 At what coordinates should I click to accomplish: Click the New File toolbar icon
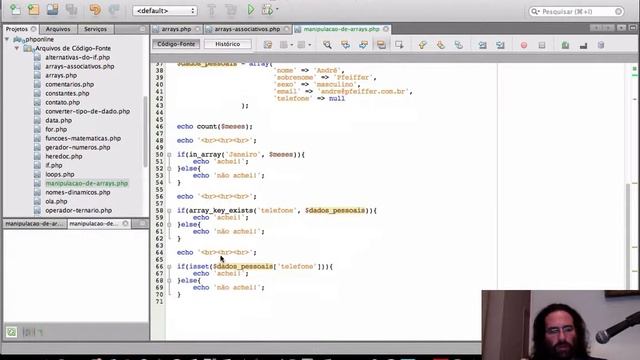click(15, 9)
